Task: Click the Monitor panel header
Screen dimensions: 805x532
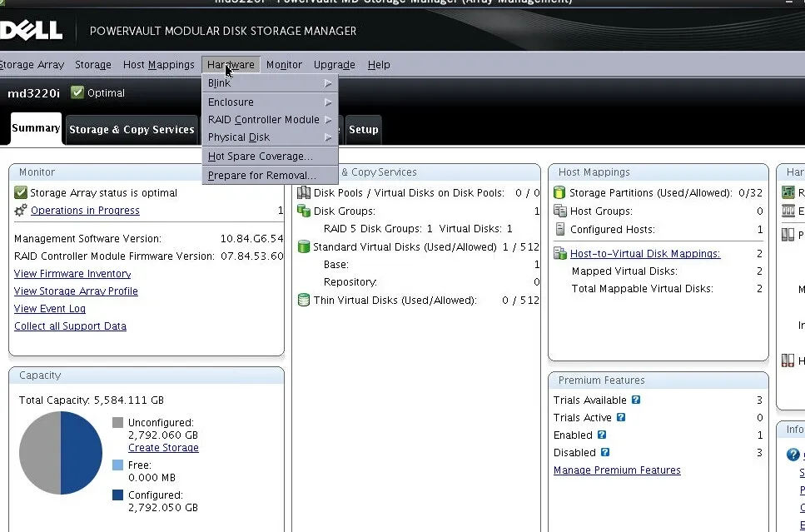Action: click(x=147, y=172)
